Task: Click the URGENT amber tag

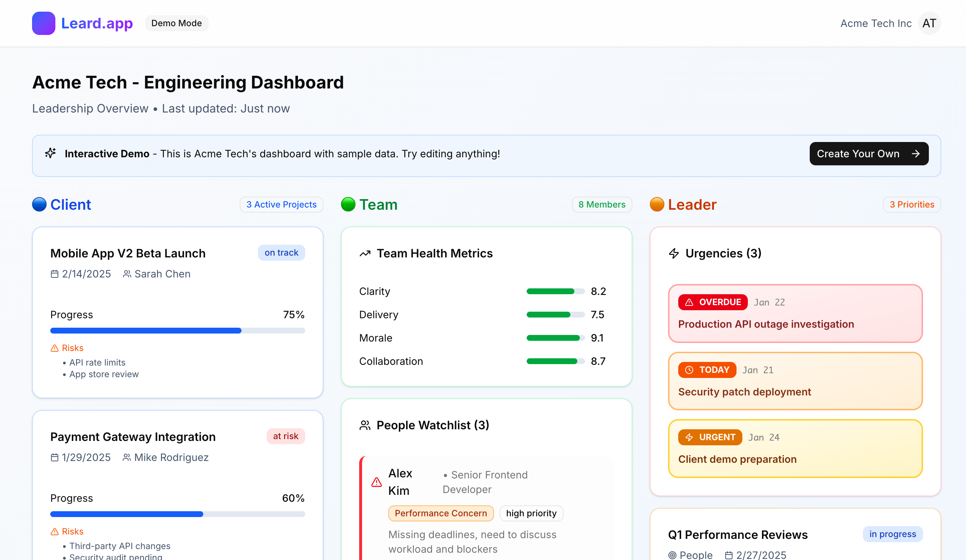Action: (x=710, y=437)
